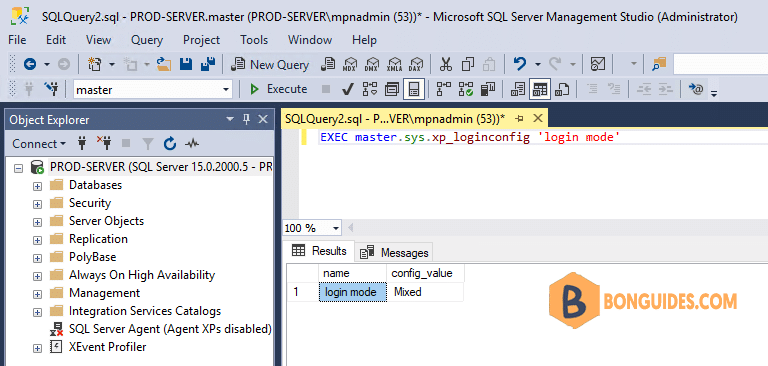
Task: Open the Window menu
Action: 310,40
